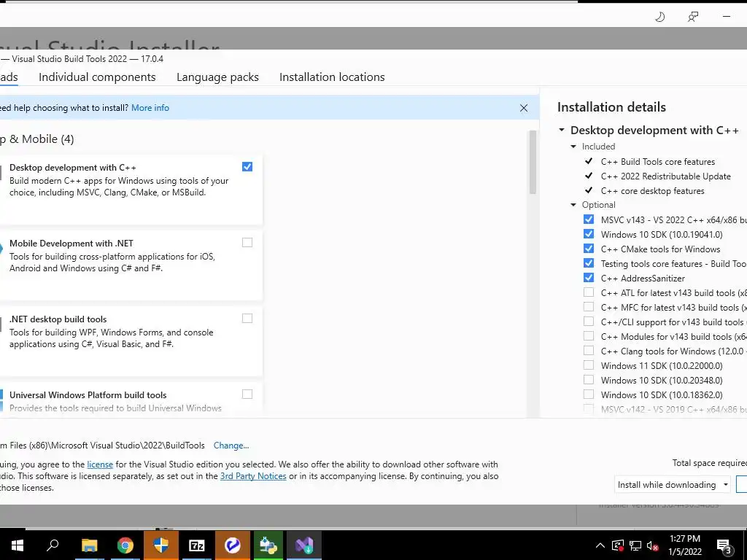This screenshot has width=747, height=560.
Task: Click .NET desktop build tools title
Action: 58,319
